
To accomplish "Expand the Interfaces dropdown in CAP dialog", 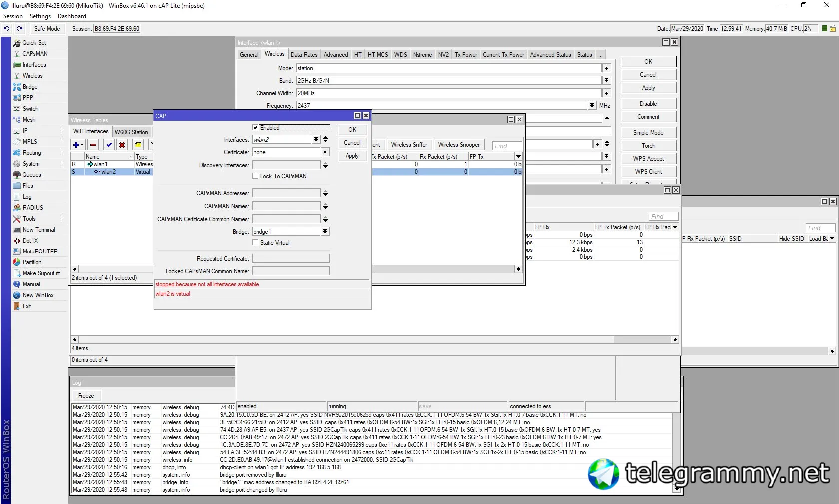I will point(316,140).
